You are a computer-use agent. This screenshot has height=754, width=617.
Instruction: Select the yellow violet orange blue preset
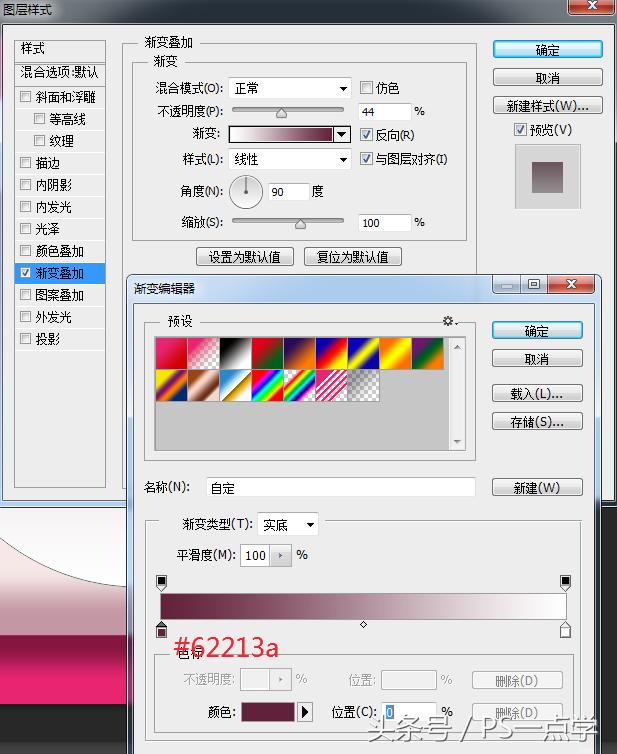pos(171,385)
